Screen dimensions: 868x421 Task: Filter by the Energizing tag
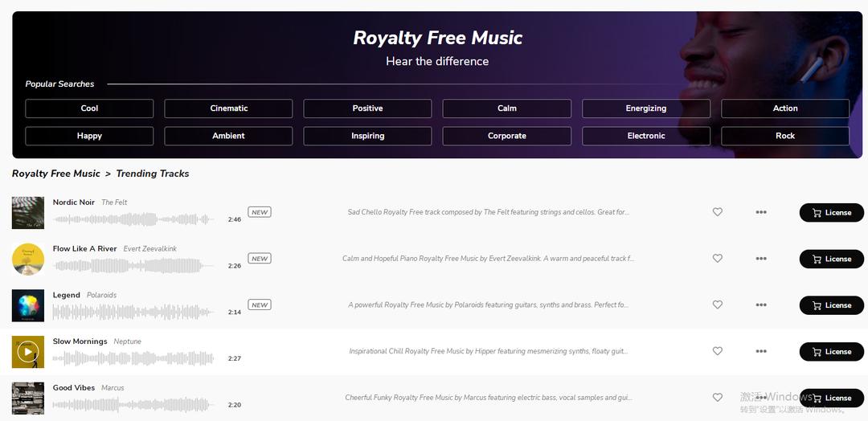point(646,108)
